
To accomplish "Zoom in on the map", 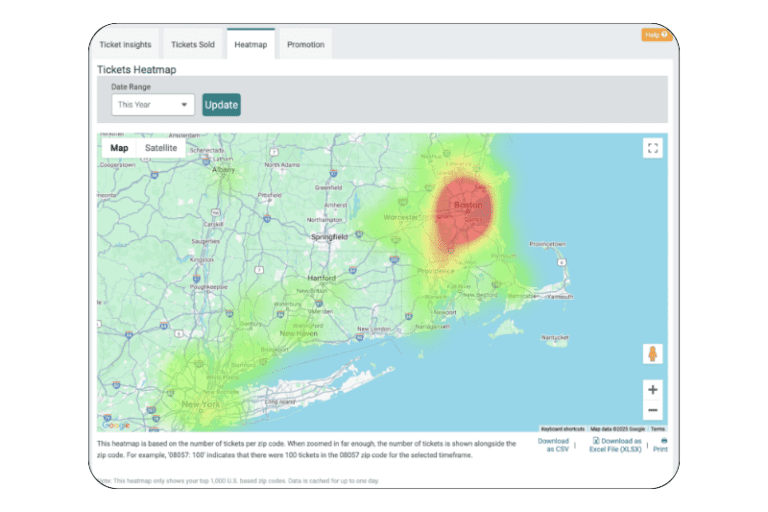I will pyautogui.click(x=652, y=390).
